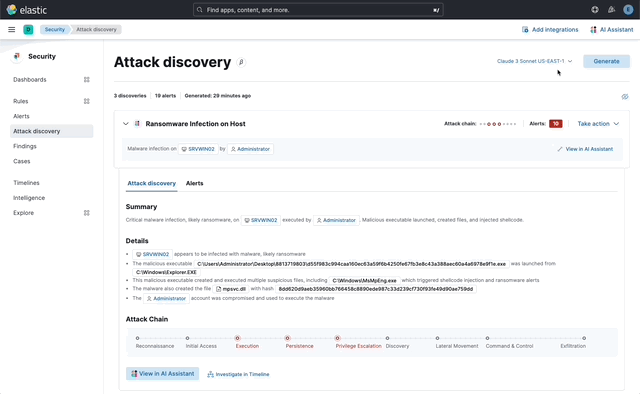Select the Attack discovery tab
Screen dimensions: 640x394
(x=151, y=183)
